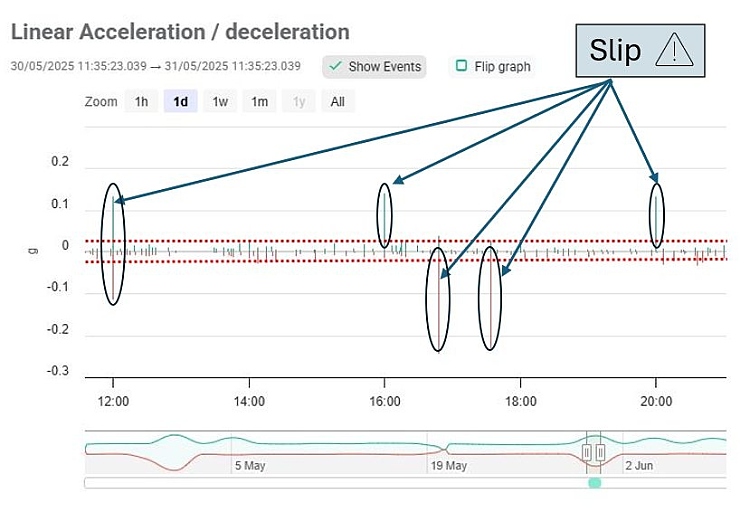This screenshot has width=750, height=512.
Task: Select the 1h zoom button
Action: click(141, 101)
